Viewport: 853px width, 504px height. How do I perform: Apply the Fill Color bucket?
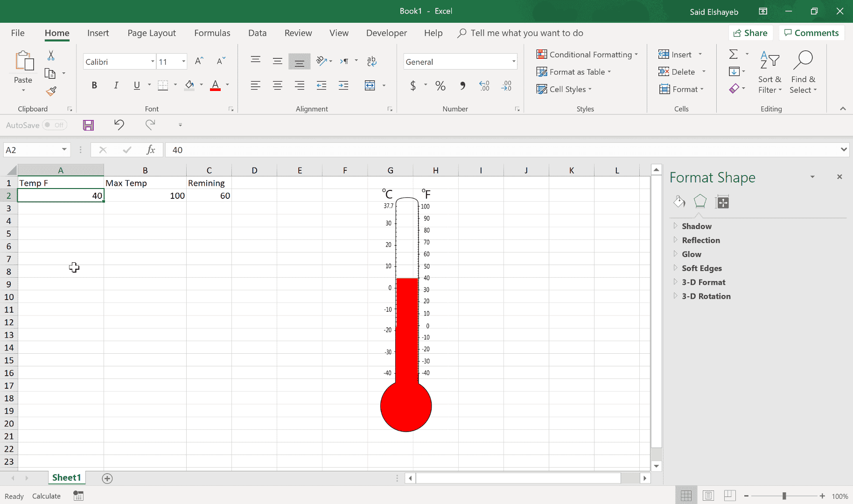click(189, 85)
